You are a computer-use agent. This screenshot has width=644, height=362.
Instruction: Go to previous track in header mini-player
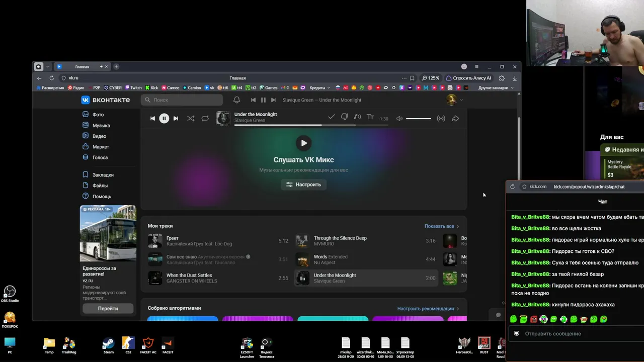pyautogui.click(x=253, y=100)
